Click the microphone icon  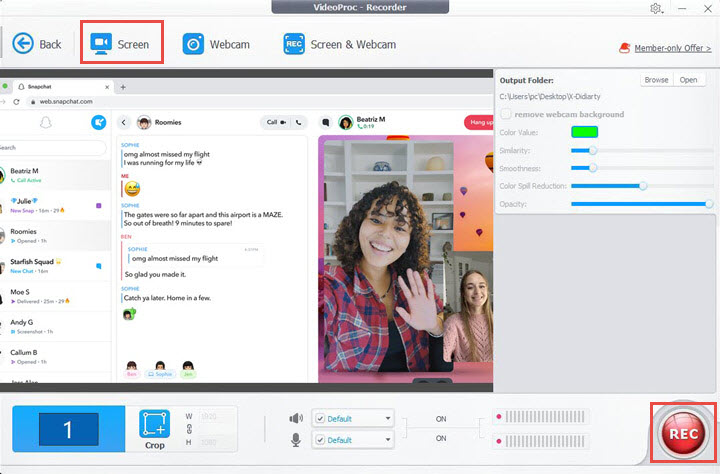coord(296,440)
